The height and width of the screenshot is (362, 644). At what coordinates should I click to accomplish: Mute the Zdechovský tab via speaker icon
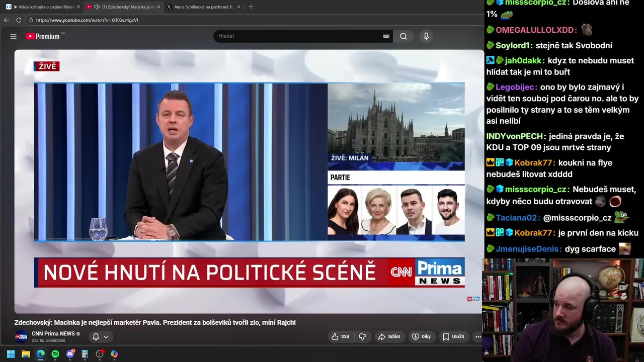click(97, 7)
